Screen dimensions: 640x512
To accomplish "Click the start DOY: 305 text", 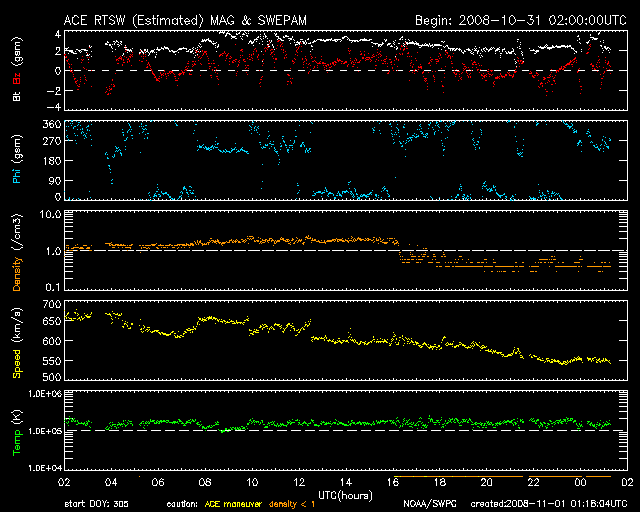I will coord(96,504).
